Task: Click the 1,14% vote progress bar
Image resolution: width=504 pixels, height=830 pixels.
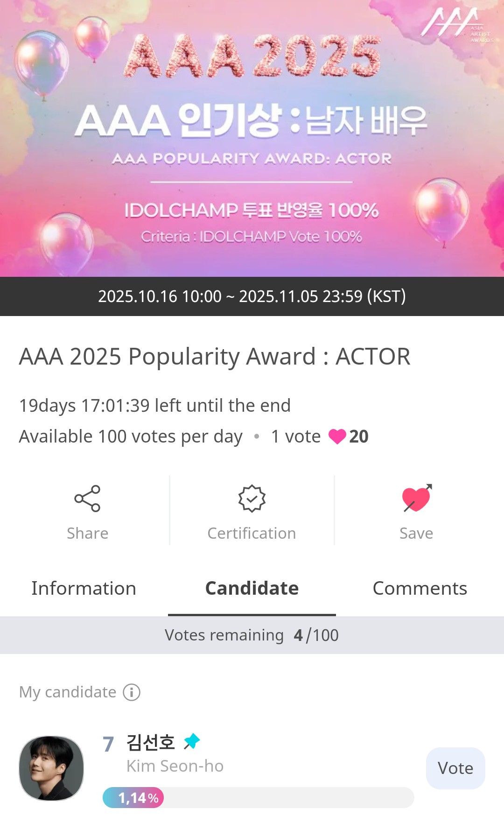Action: (258, 797)
